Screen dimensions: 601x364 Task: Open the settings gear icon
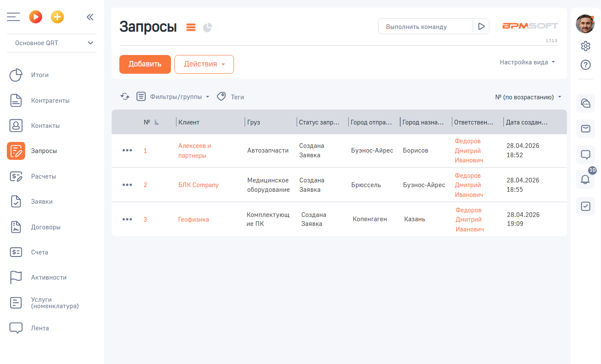[x=585, y=46]
